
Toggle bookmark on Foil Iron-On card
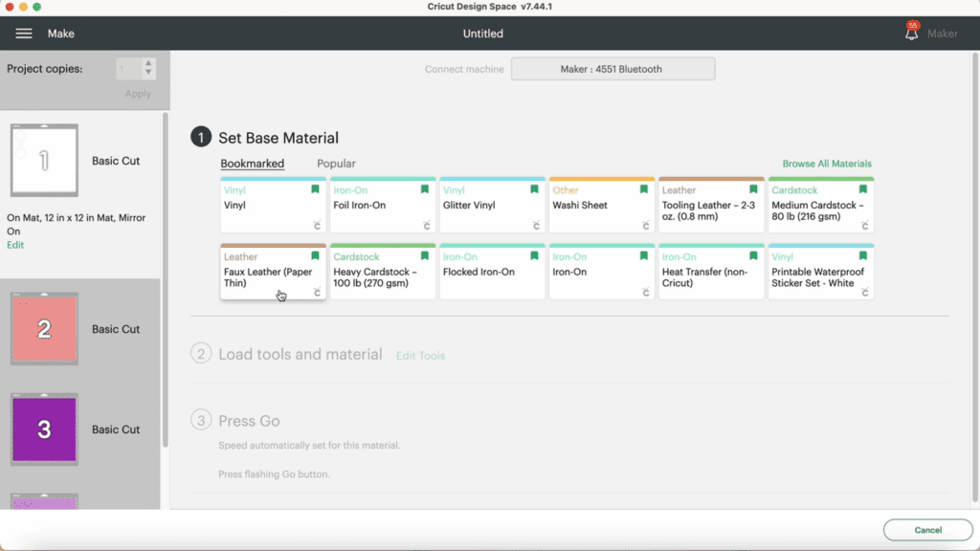pos(424,189)
